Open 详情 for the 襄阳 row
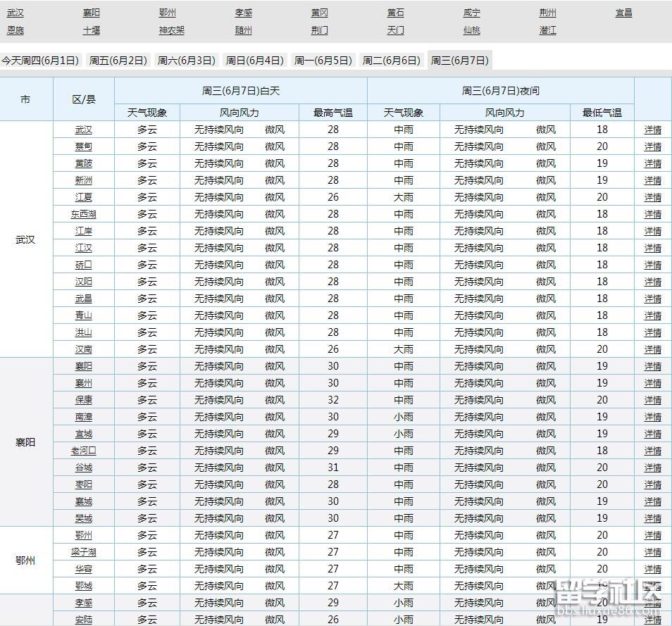Viewport: 672px width, 626px height. pos(652,366)
